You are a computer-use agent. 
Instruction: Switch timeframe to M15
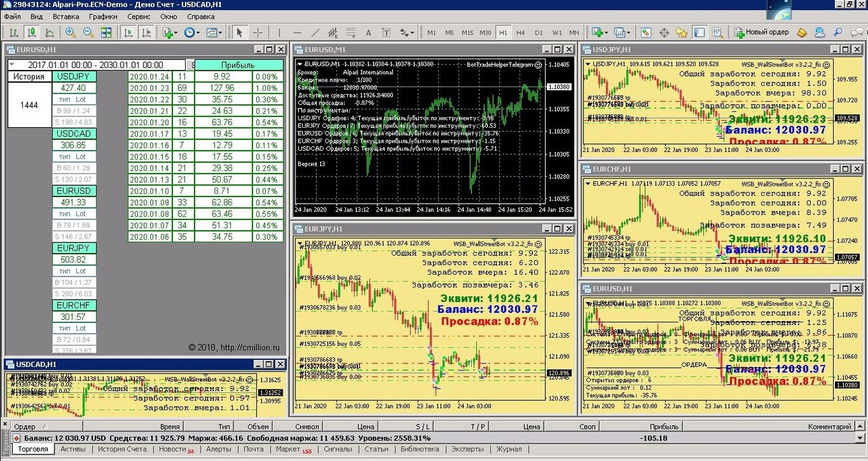[x=467, y=32]
